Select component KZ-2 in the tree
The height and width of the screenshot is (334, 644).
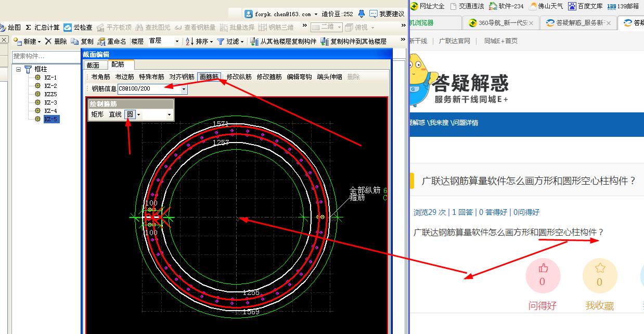tap(50, 86)
